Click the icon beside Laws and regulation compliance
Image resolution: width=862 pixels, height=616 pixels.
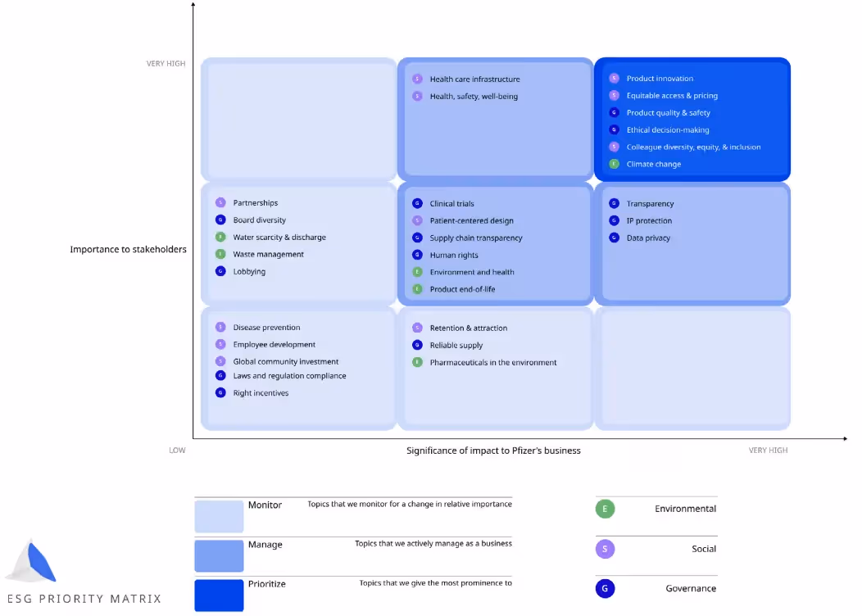[x=220, y=375]
